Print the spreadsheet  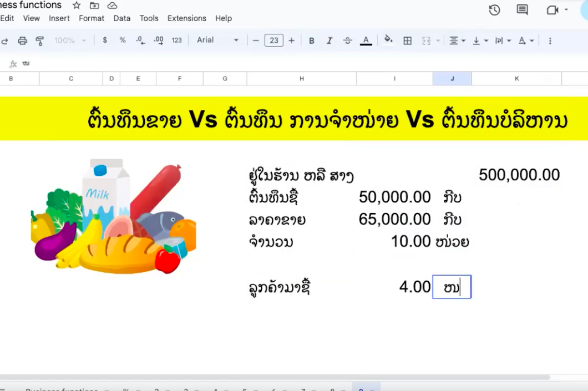(23, 40)
